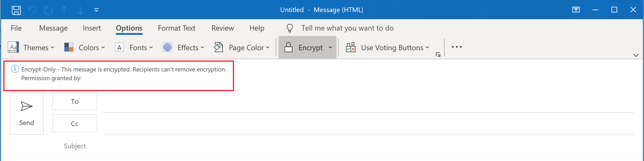Click the Themes icon
The width and height of the screenshot is (644, 161).
click(x=13, y=47)
